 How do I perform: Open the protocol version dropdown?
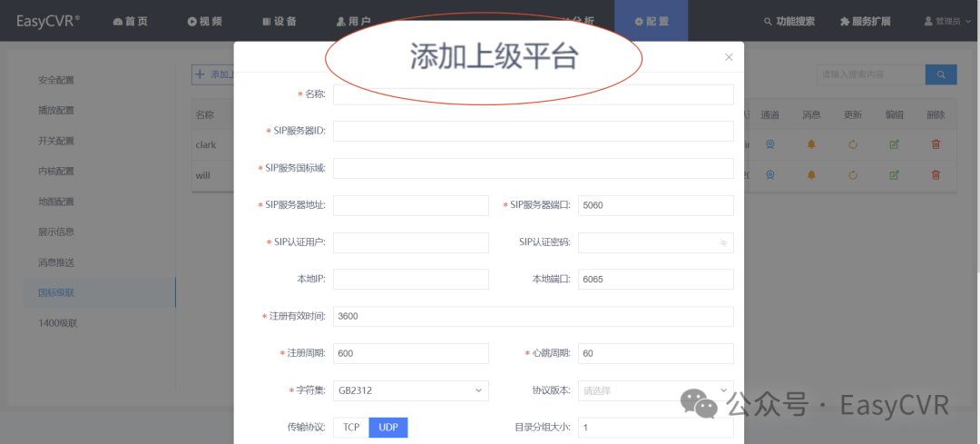click(x=656, y=390)
